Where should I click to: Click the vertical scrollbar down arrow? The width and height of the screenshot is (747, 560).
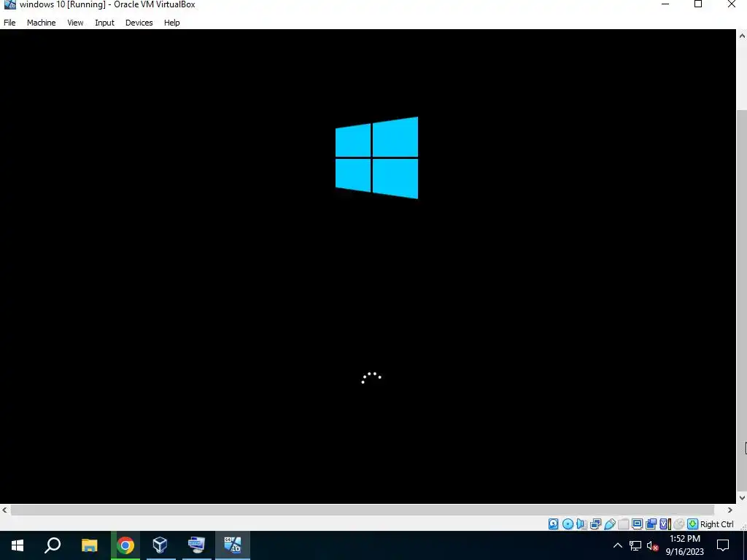point(742,497)
